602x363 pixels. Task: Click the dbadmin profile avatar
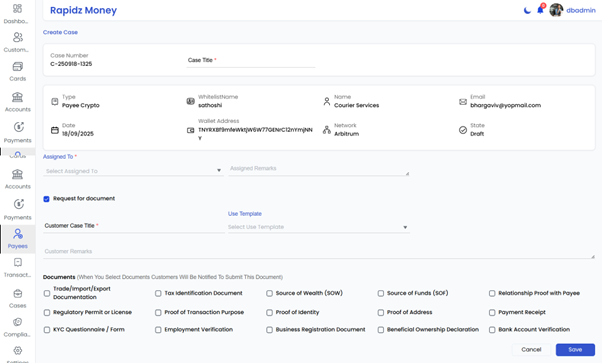(556, 10)
